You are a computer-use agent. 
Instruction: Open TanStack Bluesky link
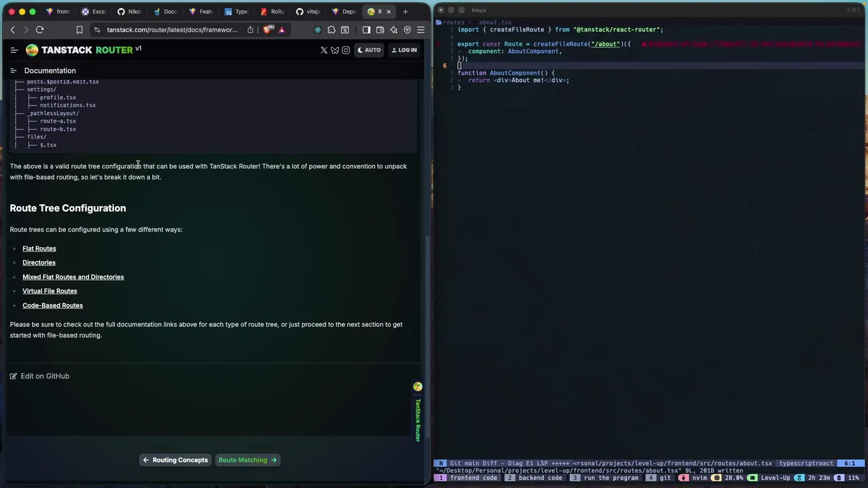coord(335,50)
